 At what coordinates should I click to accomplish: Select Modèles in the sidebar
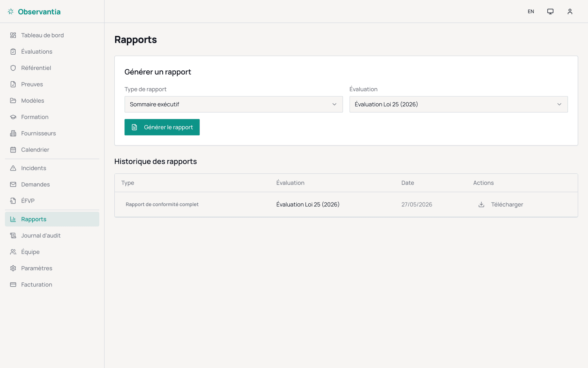pos(52,100)
